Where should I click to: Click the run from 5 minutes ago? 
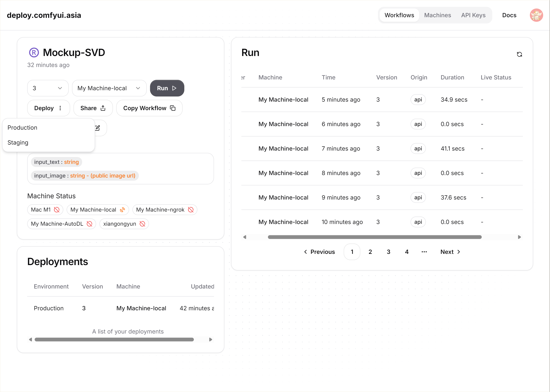(x=382, y=100)
